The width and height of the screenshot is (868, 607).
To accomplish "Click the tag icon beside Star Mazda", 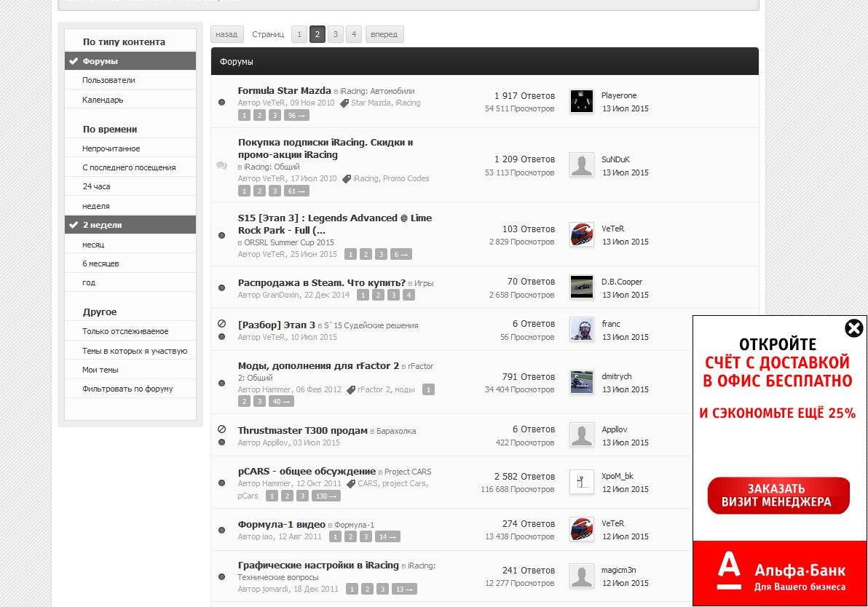I will point(345,103).
